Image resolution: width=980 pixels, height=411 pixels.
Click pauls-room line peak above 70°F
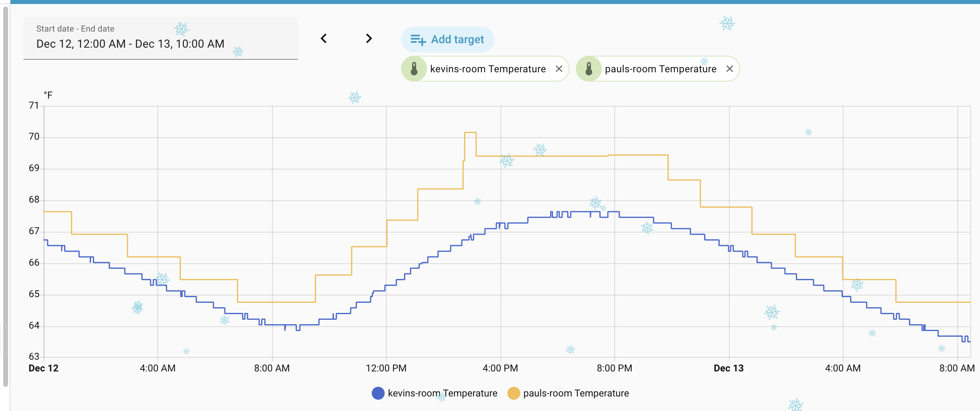[x=470, y=132]
